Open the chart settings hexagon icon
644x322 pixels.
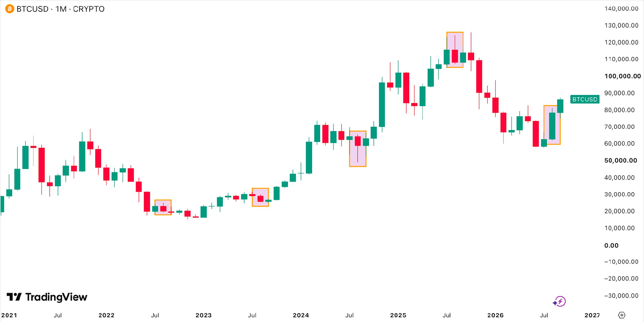coord(622,315)
